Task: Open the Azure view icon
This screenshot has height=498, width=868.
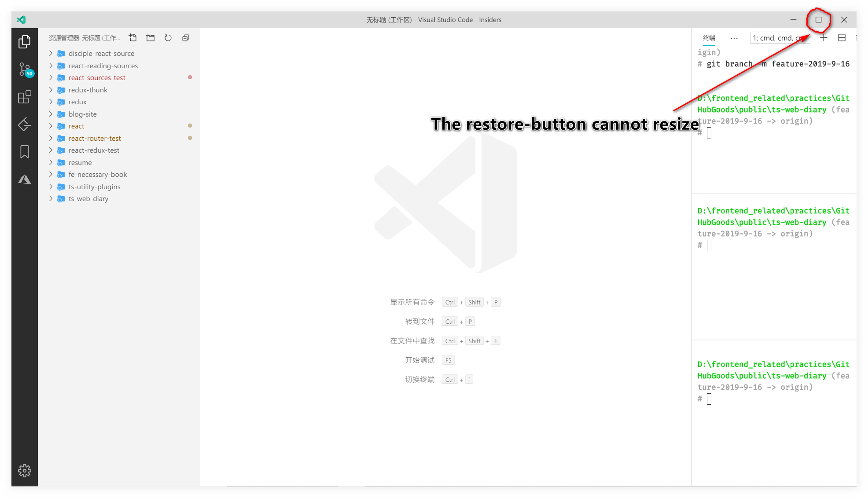Action: click(x=25, y=179)
